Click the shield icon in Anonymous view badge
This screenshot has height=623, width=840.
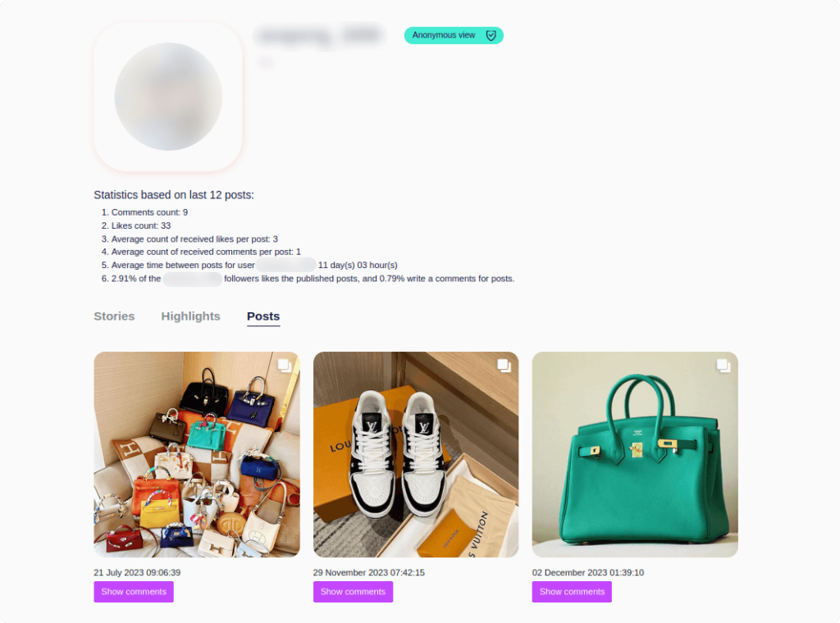(x=491, y=35)
